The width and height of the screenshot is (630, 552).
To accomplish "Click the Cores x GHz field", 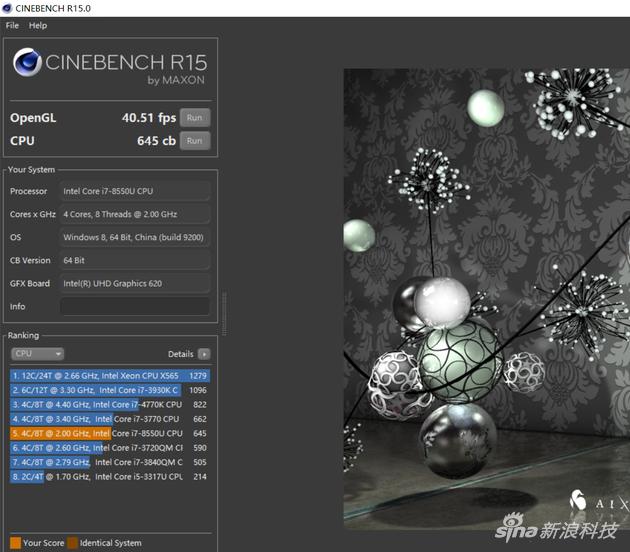I will click(135, 214).
